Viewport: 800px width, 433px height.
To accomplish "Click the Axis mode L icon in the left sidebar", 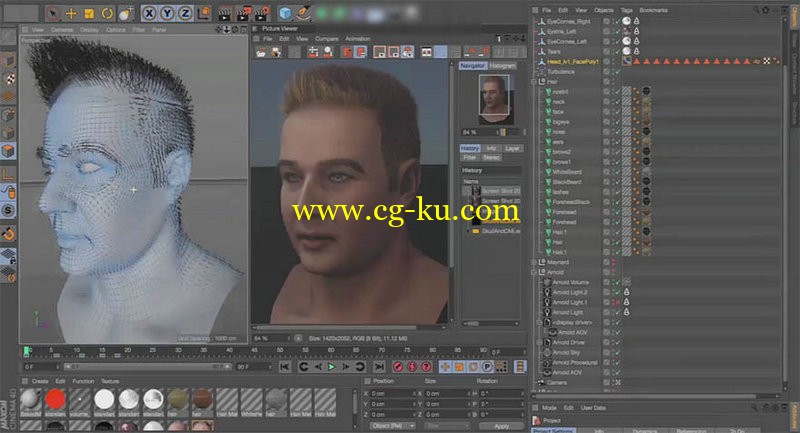I will point(8,174).
